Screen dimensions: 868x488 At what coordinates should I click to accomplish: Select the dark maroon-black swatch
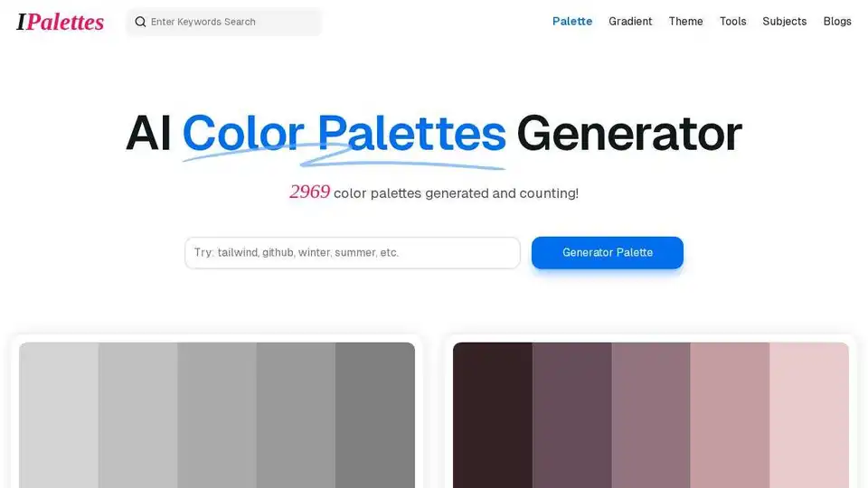pos(493,415)
